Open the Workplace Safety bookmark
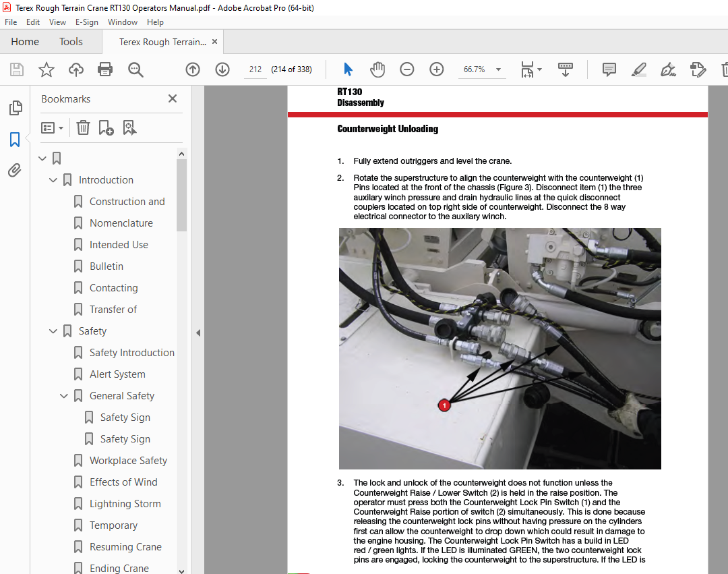 [128, 461]
